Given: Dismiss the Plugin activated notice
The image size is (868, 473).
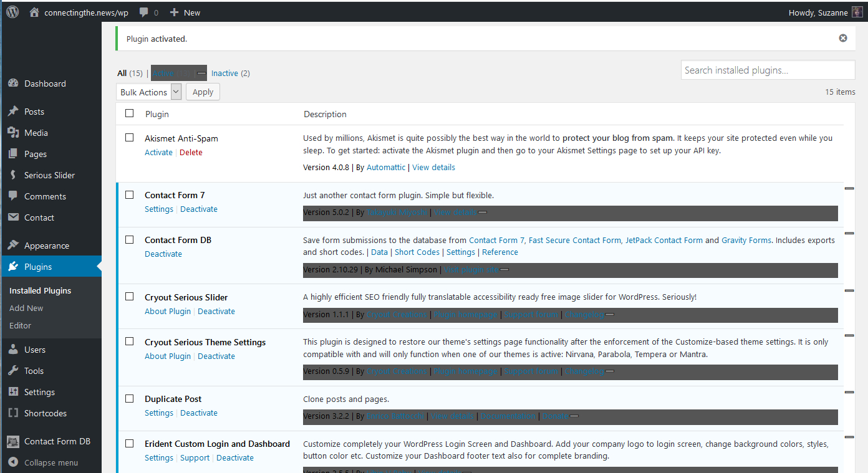Looking at the screenshot, I should (x=843, y=38).
